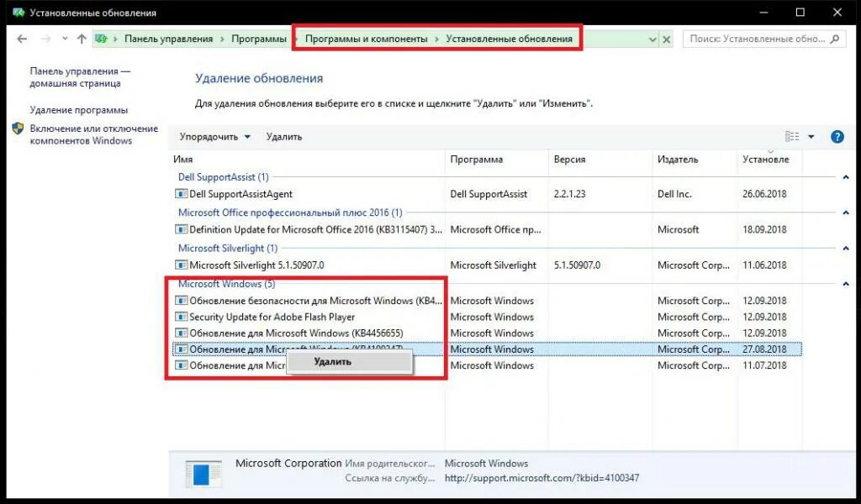Click the details pane update thumbnail

pos(203,473)
